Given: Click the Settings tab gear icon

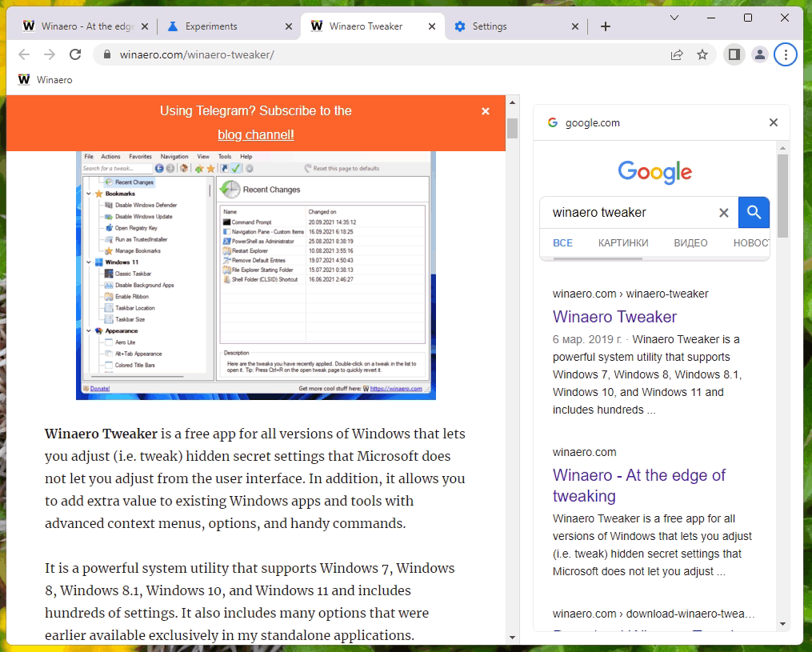Looking at the screenshot, I should coord(460,26).
